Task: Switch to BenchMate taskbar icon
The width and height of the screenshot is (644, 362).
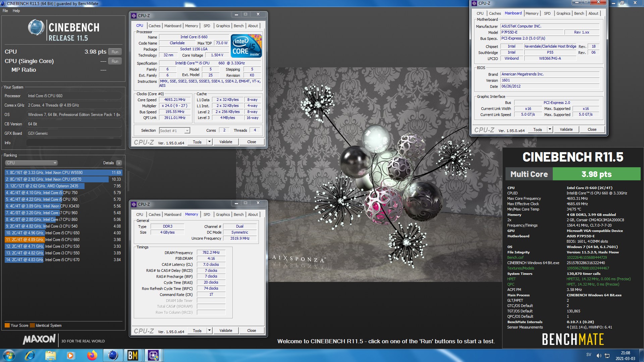Action: [x=133, y=355]
